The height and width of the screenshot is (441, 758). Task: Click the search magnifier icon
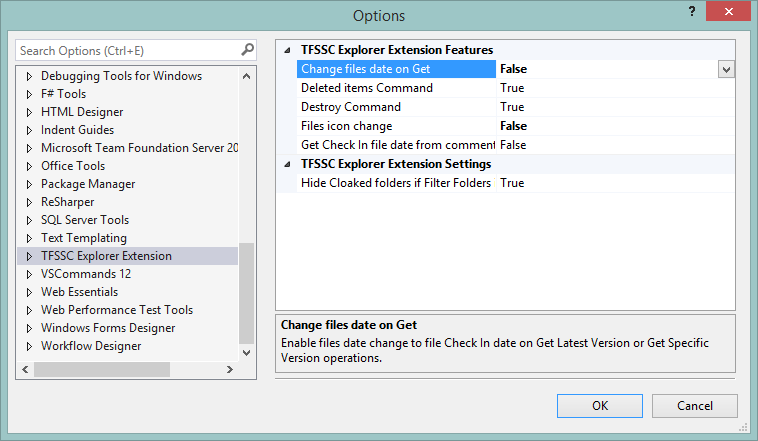coord(248,49)
